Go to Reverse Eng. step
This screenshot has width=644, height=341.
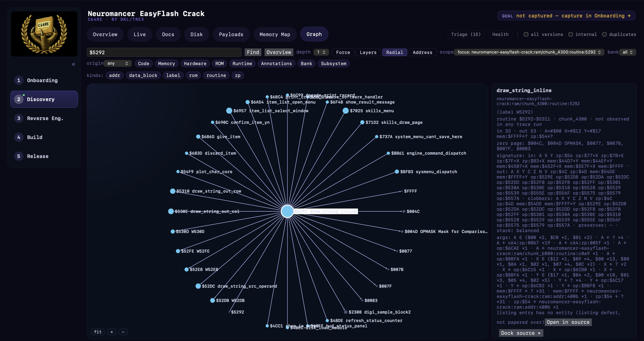44,118
